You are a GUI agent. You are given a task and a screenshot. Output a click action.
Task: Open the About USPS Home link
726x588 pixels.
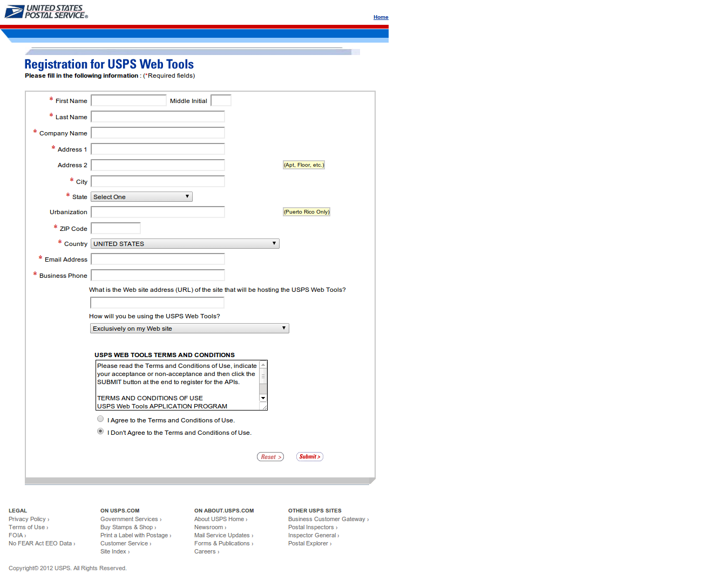pyautogui.click(x=221, y=519)
